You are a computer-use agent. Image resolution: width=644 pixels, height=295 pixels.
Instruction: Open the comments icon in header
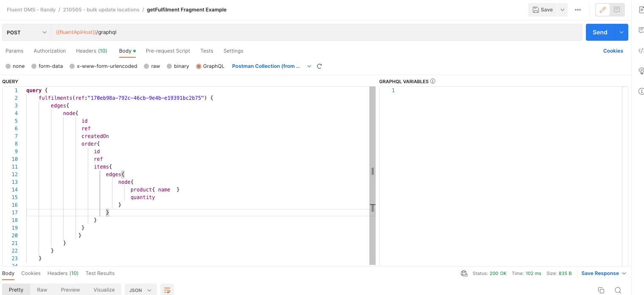pos(617,10)
